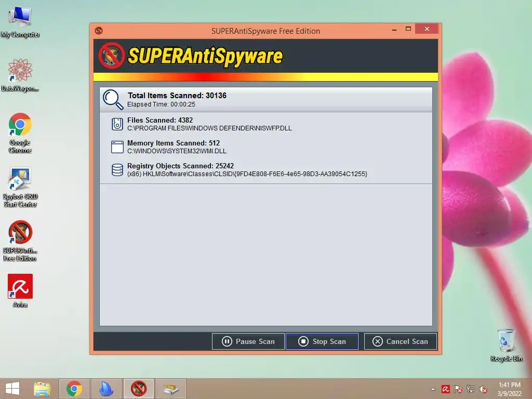Select the Avira desktop shortcut
This screenshot has width=532, height=399.
point(20,291)
